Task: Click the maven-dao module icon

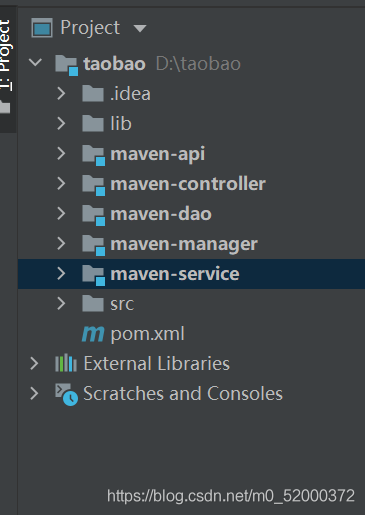Action: pyautogui.click(x=94, y=215)
